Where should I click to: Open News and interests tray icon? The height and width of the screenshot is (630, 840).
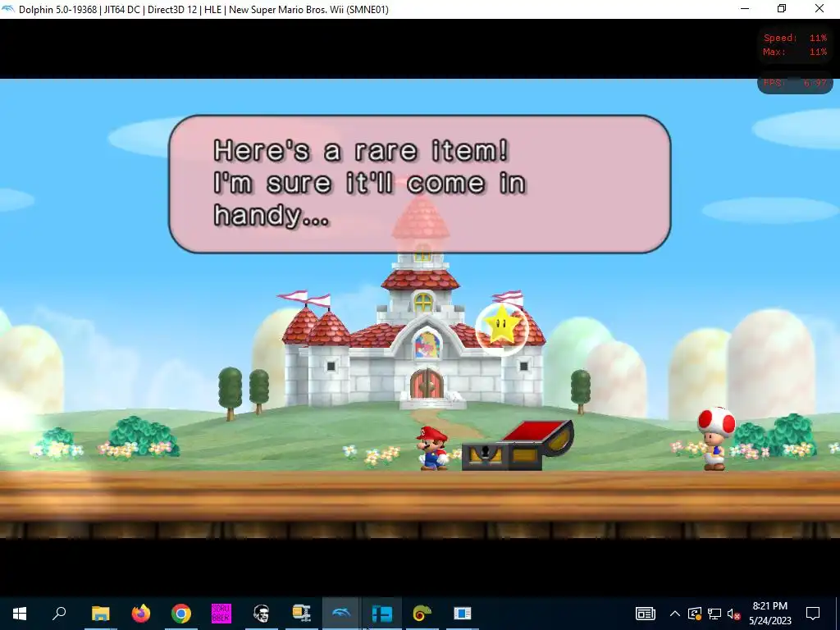tap(646, 614)
